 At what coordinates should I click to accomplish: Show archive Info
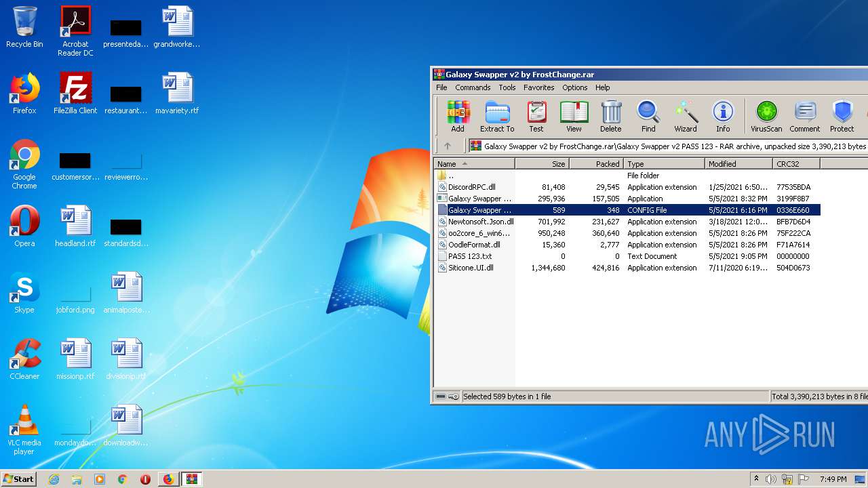click(x=723, y=116)
